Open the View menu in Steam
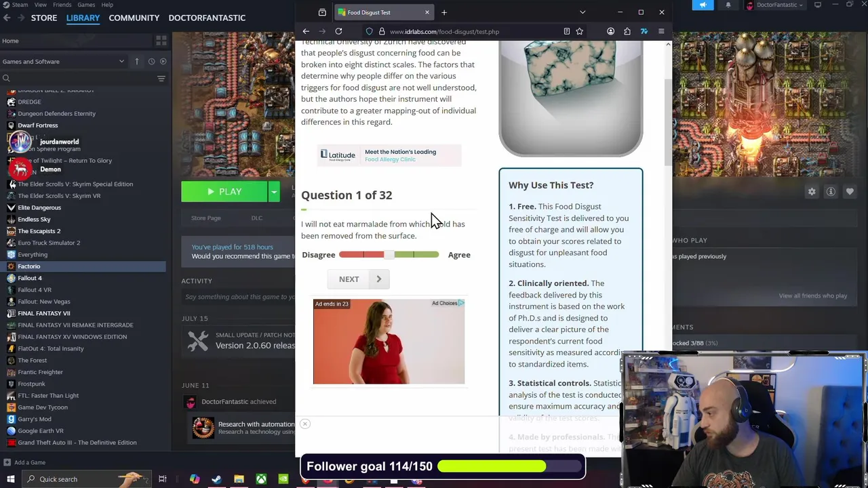The width and height of the screenshot is (868, 488). 41,5
